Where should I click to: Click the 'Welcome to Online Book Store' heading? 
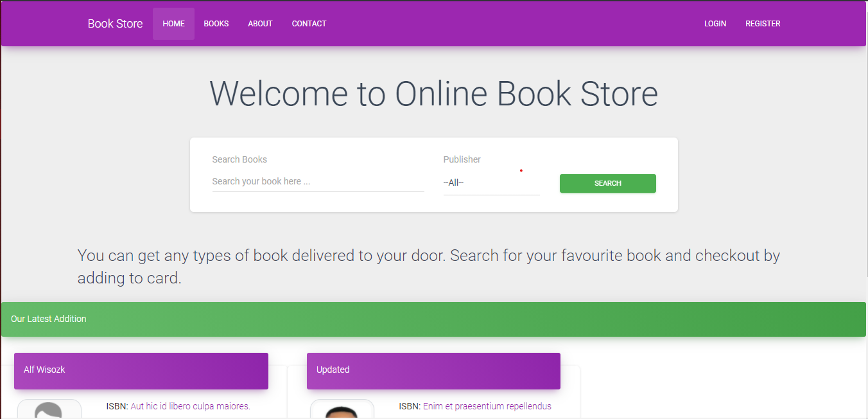point(433,94)
